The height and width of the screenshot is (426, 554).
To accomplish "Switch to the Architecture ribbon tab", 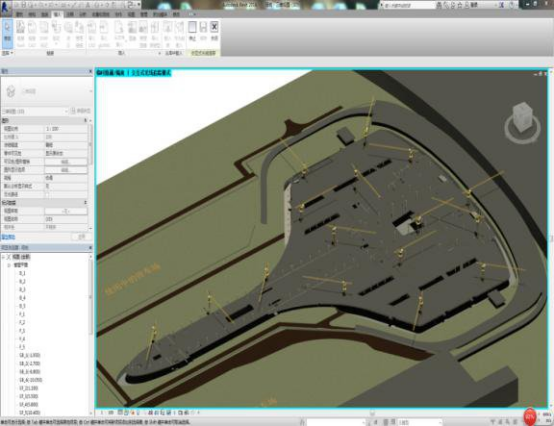I will click(x=19, y=14).
